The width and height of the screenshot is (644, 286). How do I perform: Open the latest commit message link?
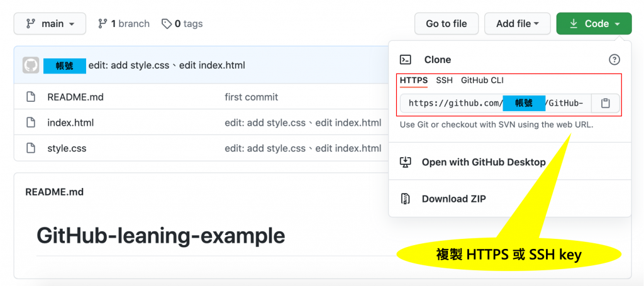click(x=167, y=65)
